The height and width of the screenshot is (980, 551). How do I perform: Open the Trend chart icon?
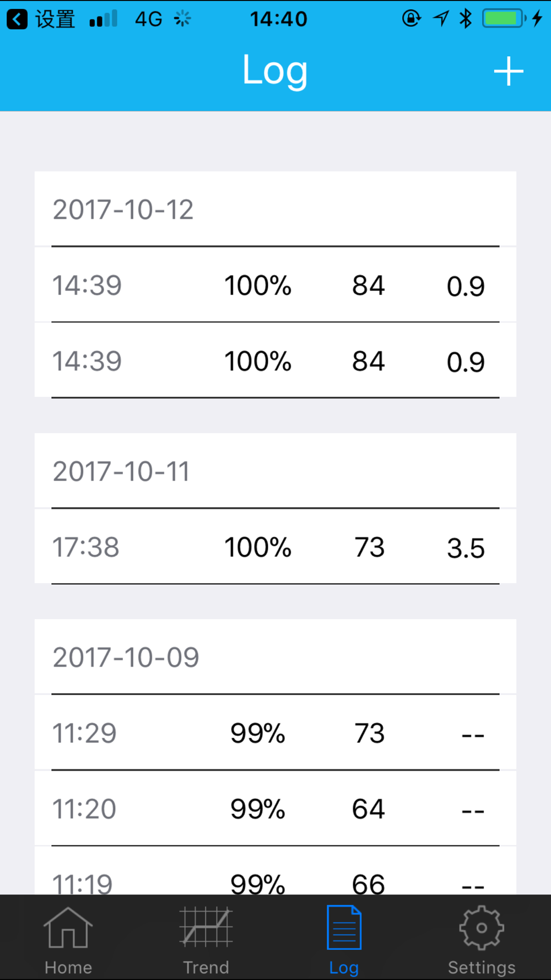(x=206, y=927)
